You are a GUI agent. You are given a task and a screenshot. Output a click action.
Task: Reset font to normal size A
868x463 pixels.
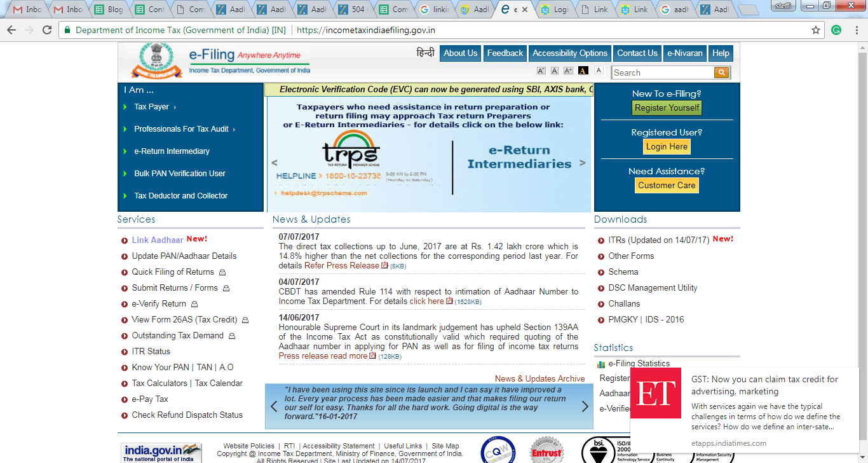point(555,71)
